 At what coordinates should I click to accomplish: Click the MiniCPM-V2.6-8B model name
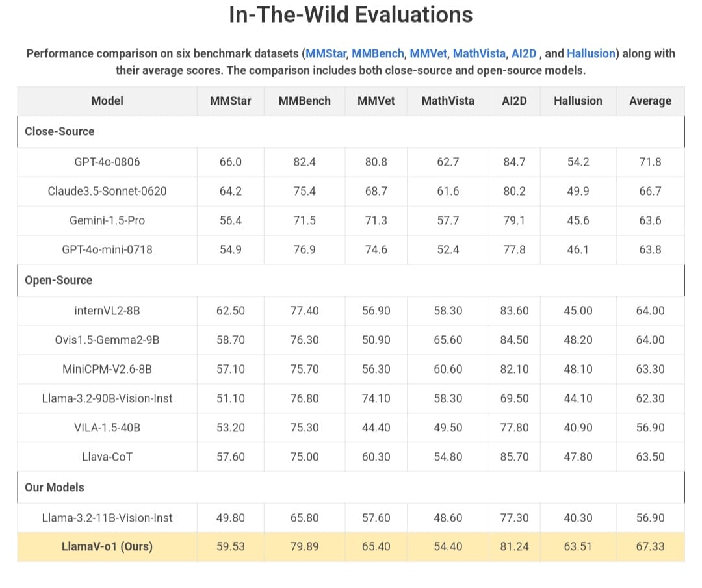tap(107, 369)
